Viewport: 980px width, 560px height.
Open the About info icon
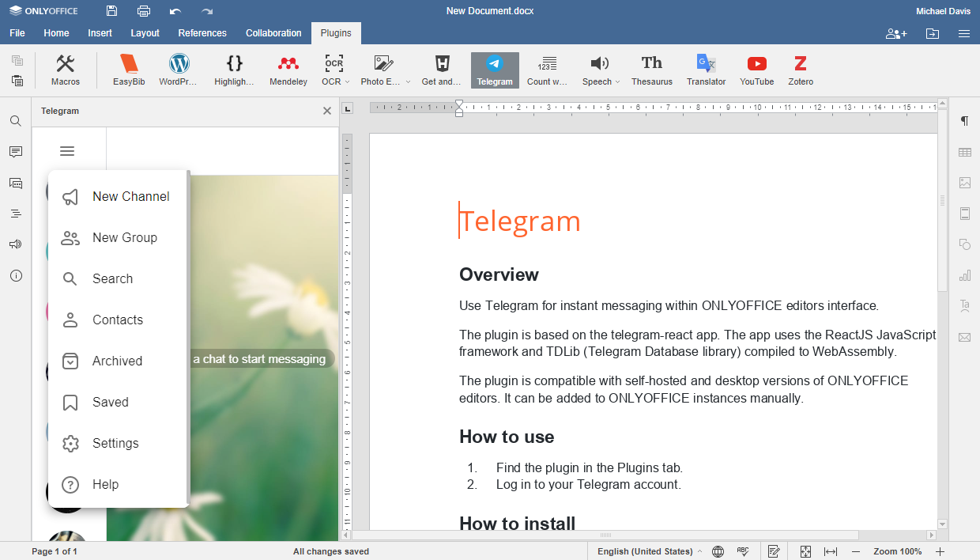click(x=16, y=275)
